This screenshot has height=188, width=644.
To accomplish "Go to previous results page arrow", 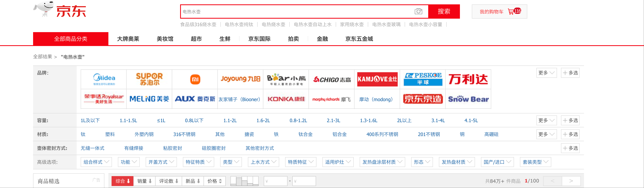I will (552, 181).
